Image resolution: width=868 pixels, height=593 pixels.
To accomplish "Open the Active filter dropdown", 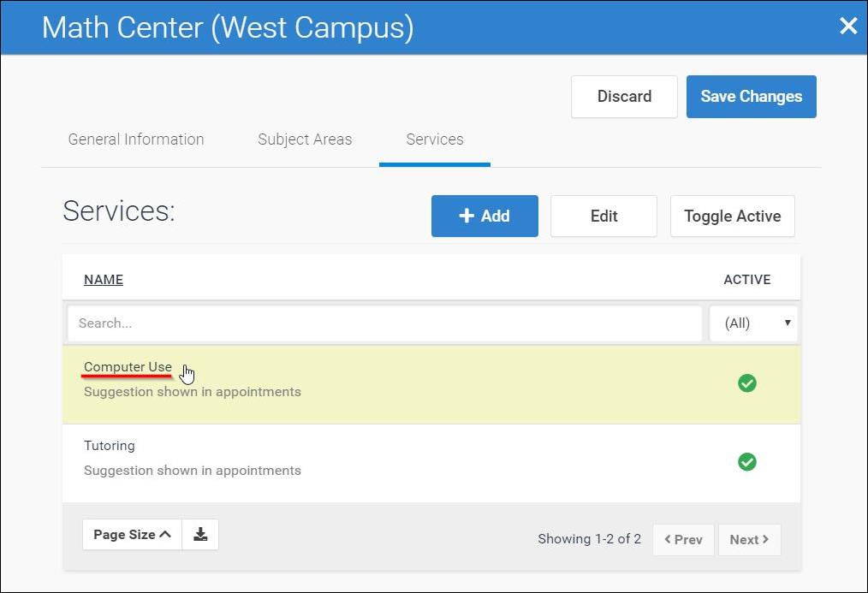I will (x=753, y=323).
